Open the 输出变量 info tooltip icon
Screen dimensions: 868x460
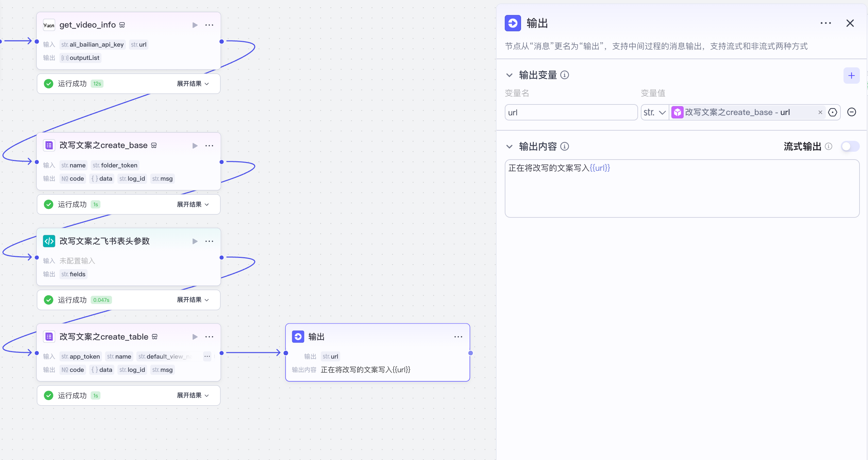coord(564,75)
